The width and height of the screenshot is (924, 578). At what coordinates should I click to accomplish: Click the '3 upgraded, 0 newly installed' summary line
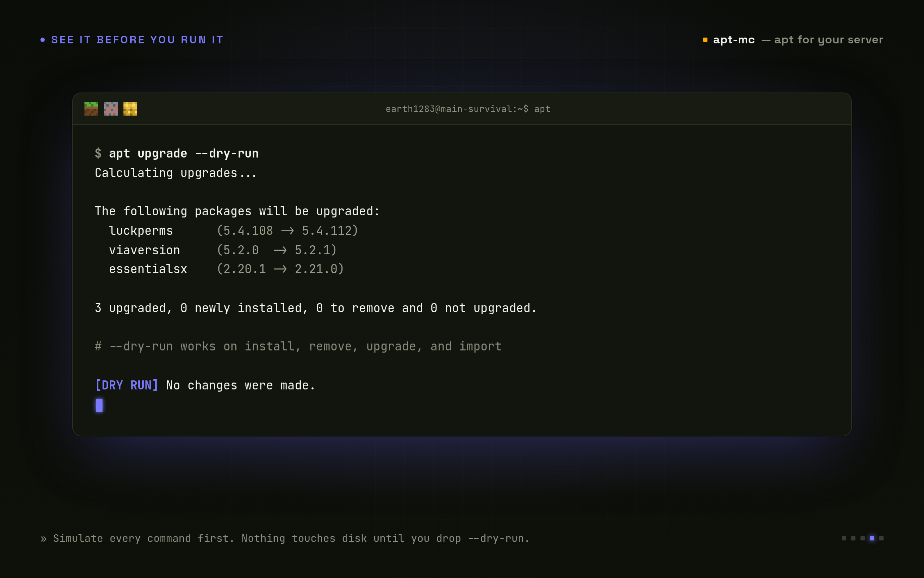[x=316, y=308]
